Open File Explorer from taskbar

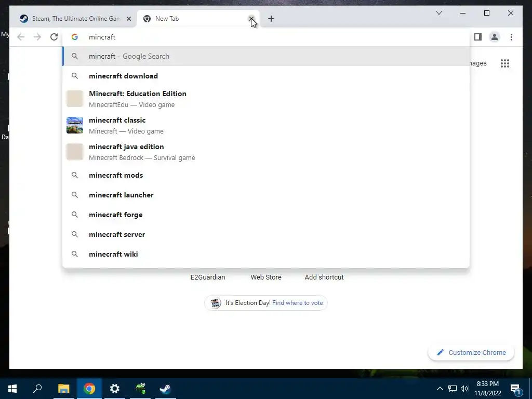click(63, 389)
